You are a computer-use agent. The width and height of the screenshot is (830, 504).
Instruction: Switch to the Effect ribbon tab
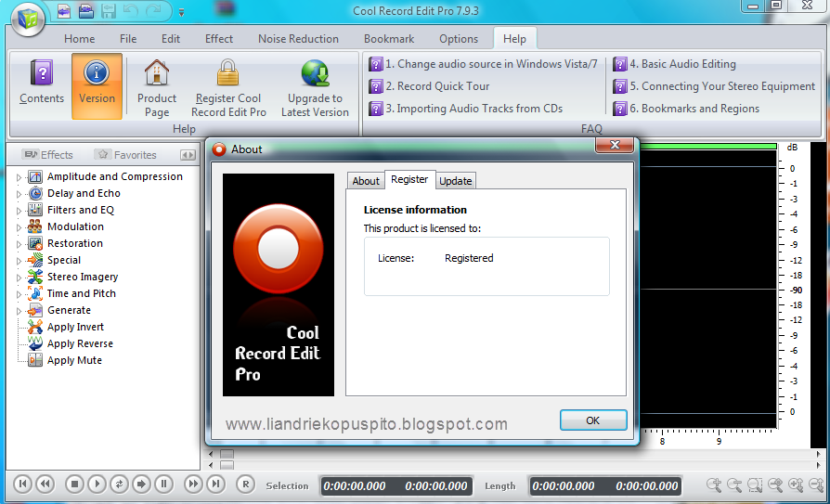tap(219, 39)
